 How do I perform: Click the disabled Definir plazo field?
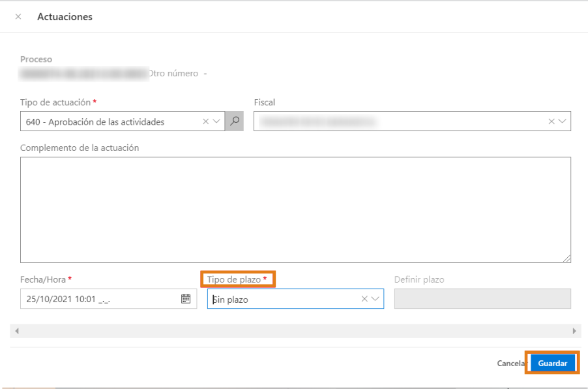point(482,299)
